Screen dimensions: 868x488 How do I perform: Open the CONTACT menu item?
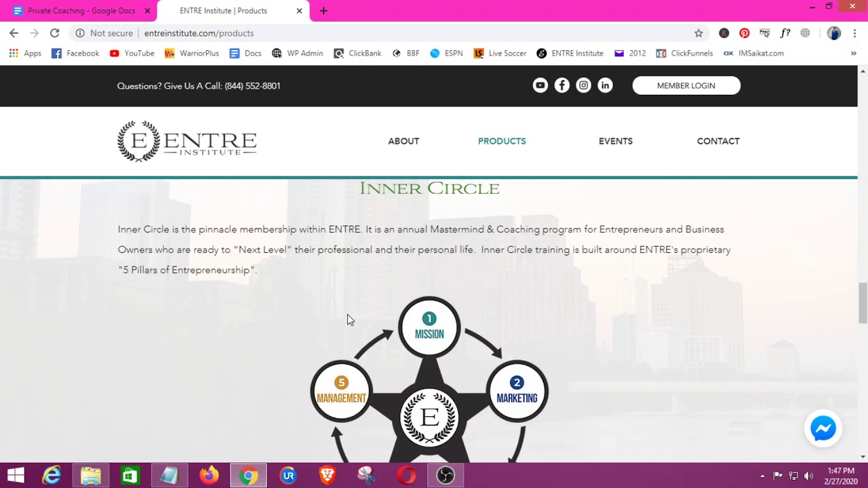718,141
